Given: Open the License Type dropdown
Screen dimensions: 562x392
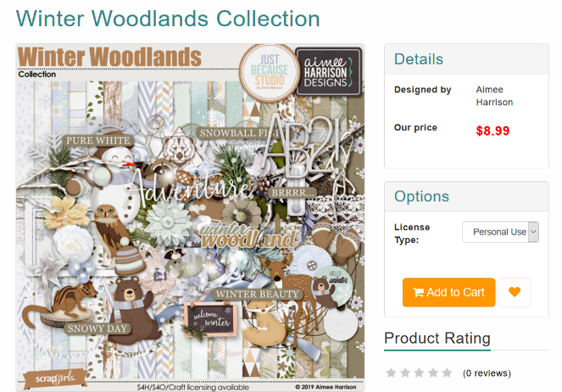Looking at the screenshot, I should click(500, 232).
